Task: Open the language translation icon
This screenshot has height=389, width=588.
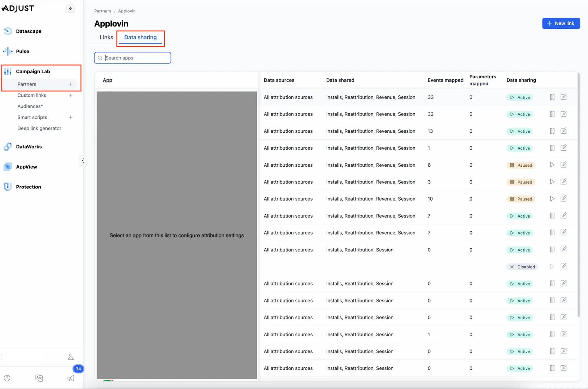Action: tap(39, 378)
